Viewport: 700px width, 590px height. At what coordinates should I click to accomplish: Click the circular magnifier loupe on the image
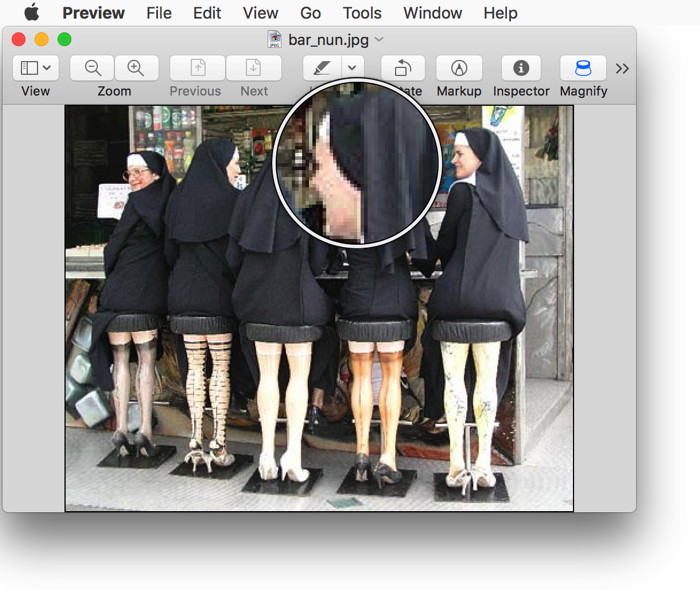[357, 162]
